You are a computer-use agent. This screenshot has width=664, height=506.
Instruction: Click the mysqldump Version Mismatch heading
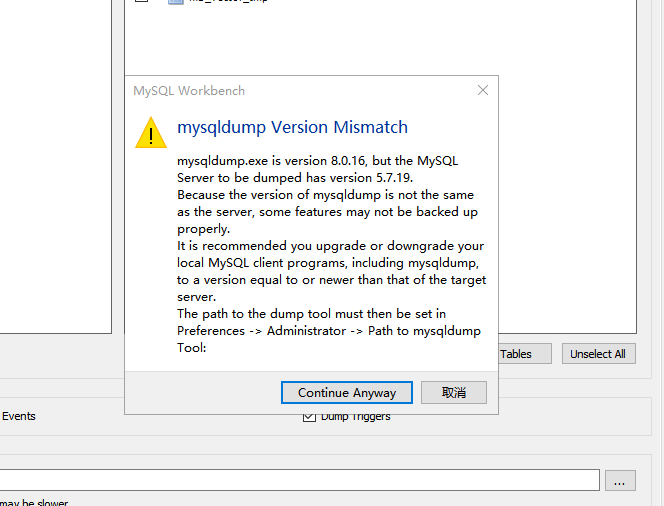point(292,127)
